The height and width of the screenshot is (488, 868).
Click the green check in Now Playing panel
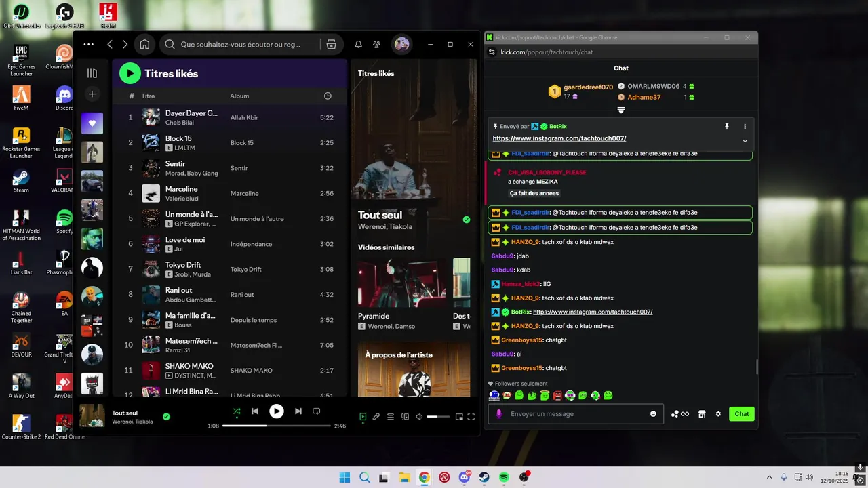click(x=466, y=220)
